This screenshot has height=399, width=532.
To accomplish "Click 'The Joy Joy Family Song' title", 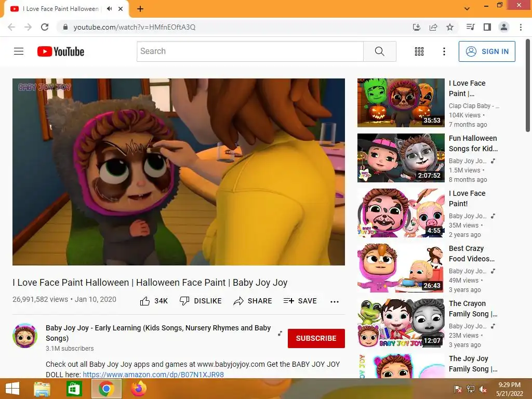I will (473, 363).
